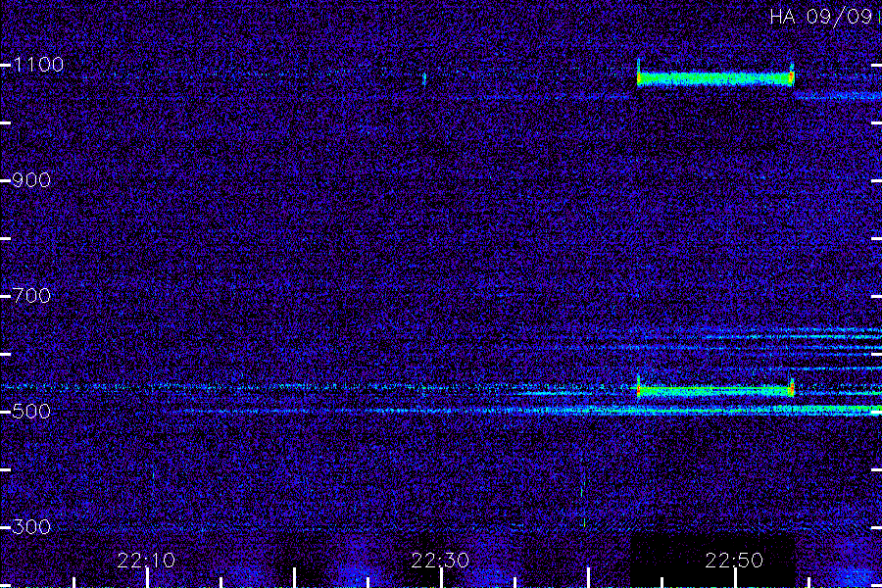
Task: Click the 22:50 time axis label
Action: (x=734, y=561)
